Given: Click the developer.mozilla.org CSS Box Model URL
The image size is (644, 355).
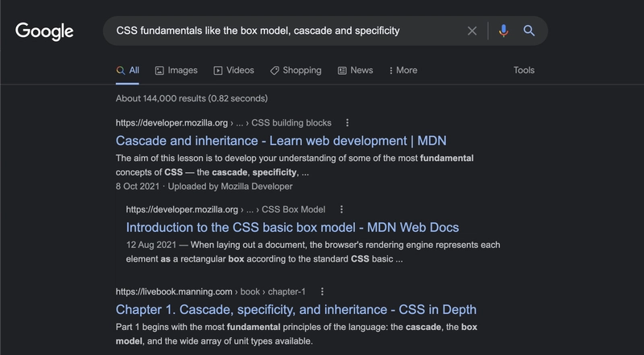Looking at the screenshot, I should point(225,209).
